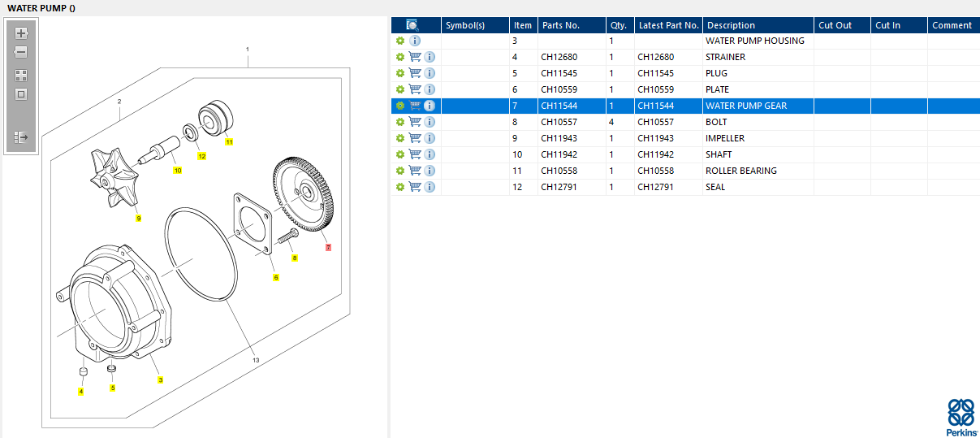The height and width of the screenshot is (438, 980).
Task: Add STRAINER CH12680 to cart
Action: tap(415, 57)
